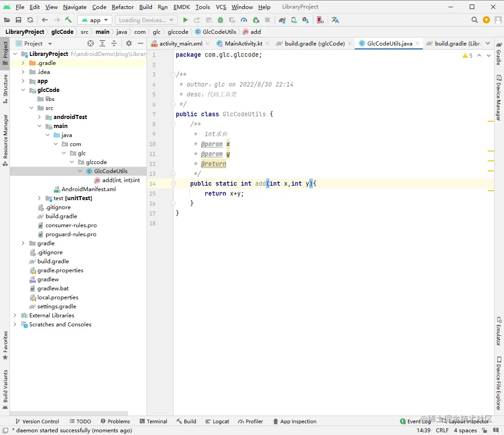Toggle the Emulator side panel
Screen dimensions: 504x435
[x=499, y=331]
